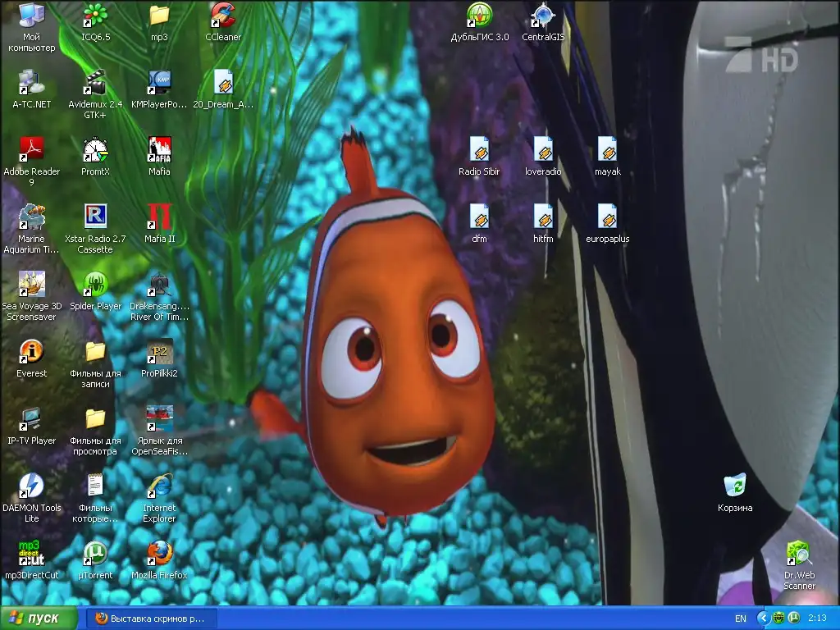The height and width of the screenshot is (630, 840).
Task: Select the Mozilla Firefox desktop icon
Action: point(159,554)
